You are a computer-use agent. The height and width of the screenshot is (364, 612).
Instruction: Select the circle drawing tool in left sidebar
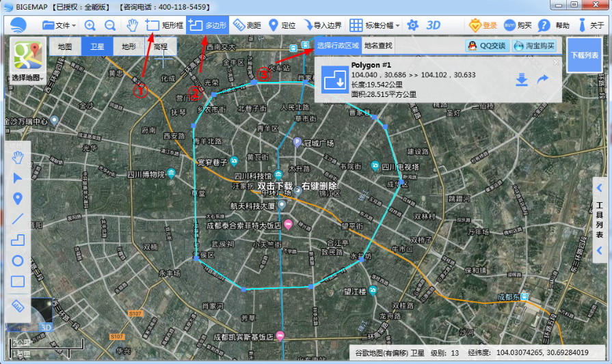(18, 261)
